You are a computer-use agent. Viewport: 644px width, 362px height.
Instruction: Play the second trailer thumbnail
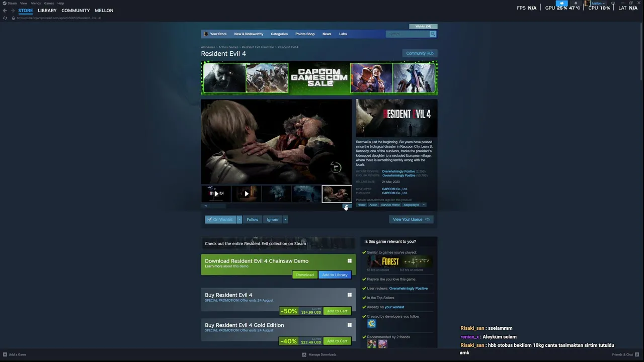(246, 194)
